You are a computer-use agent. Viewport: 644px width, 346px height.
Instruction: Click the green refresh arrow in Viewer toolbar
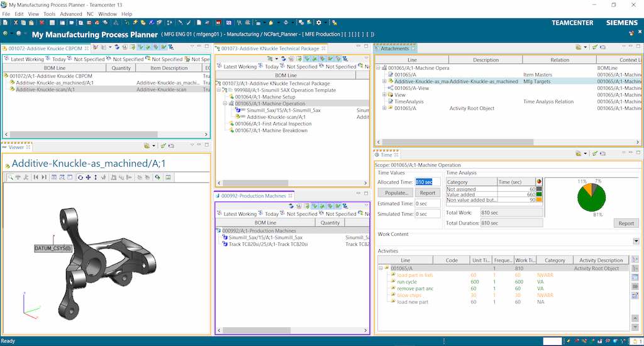pyautogui.click(x=157, y=177)
